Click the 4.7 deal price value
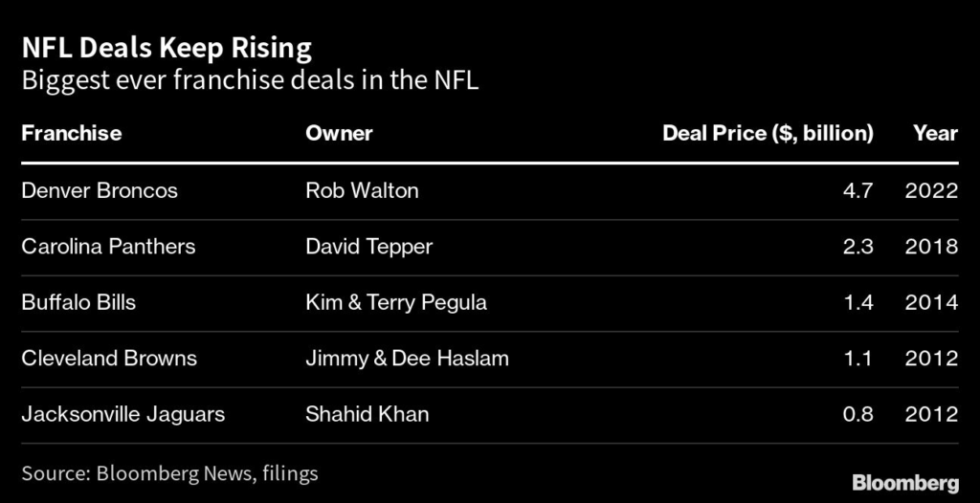Screen dimensions: 980x503 [859, 190]
